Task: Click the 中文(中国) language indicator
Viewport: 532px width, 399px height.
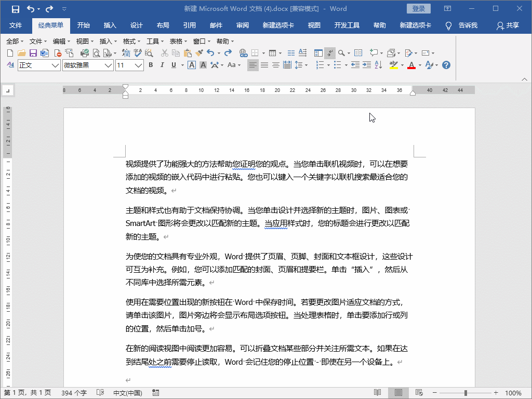Action: (x=128, y=393)
